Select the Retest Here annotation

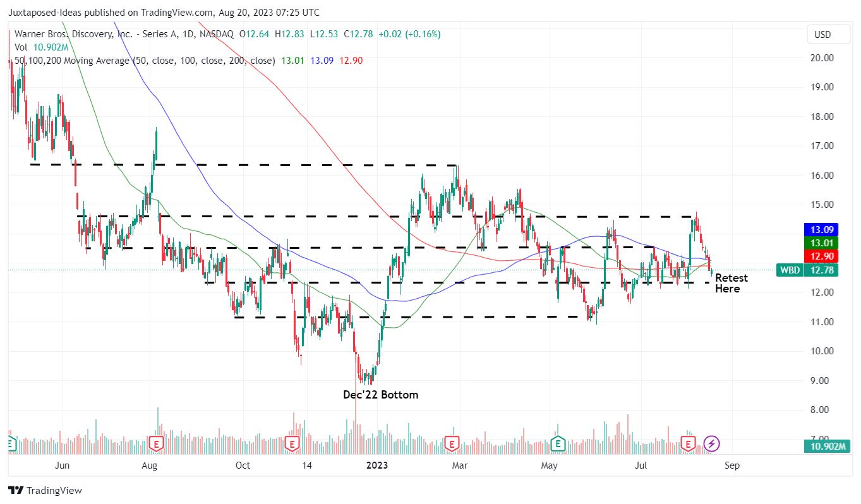pos(732,284)
